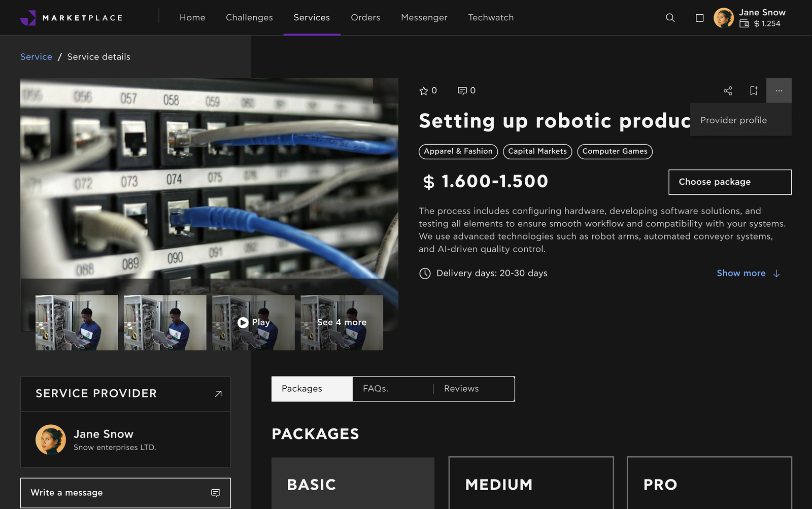Click the square icon beside search

(x=699, y=18)
